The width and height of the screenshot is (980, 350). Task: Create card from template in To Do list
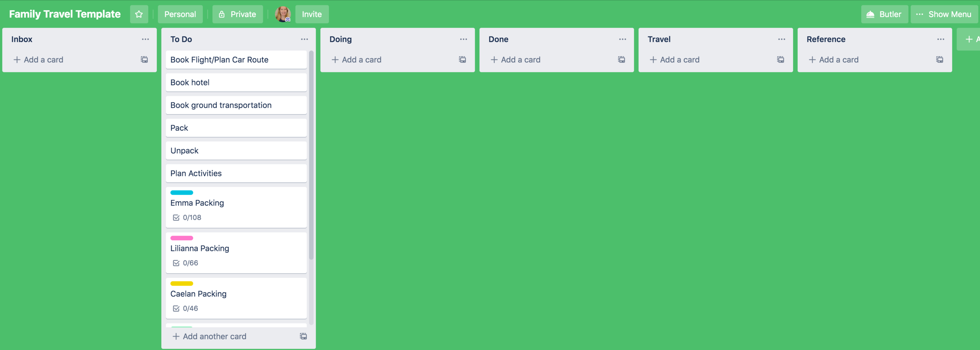click(x=303, y=336)
